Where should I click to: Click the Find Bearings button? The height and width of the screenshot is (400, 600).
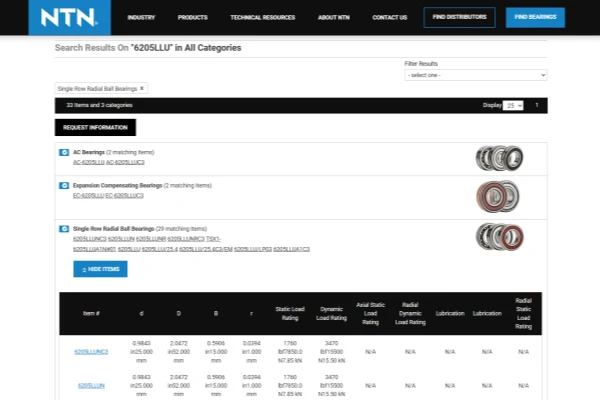[x=535, y=17]
